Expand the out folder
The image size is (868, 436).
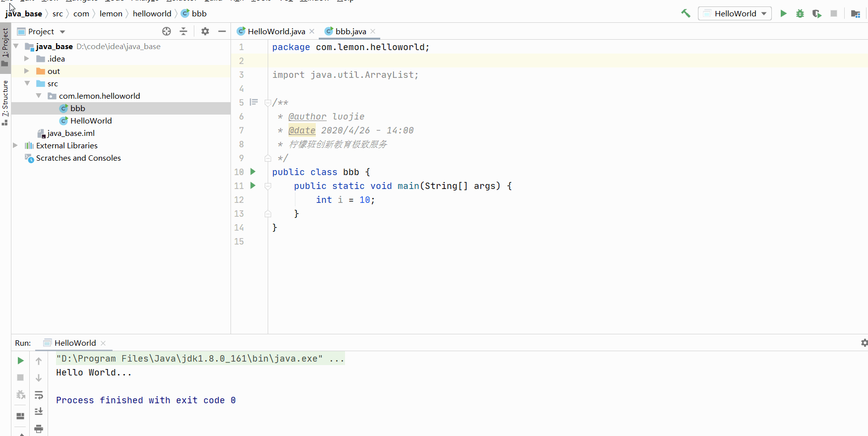(27, 71)
